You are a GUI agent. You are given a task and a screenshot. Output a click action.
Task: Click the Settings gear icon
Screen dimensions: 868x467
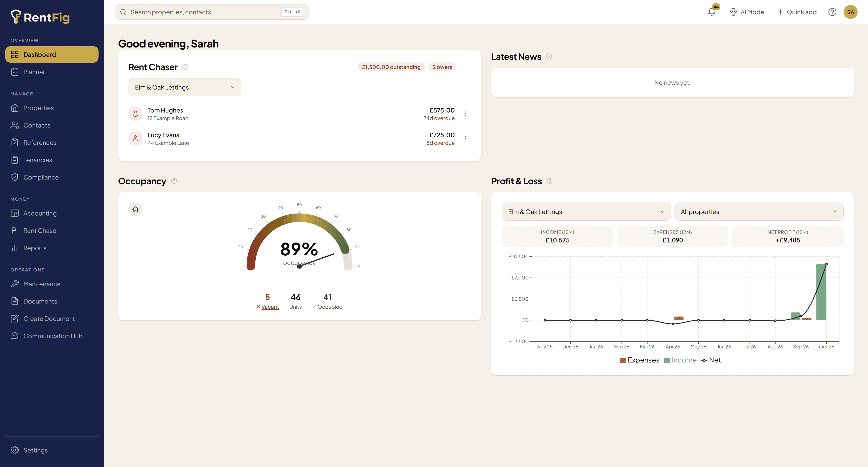[15, 450]
